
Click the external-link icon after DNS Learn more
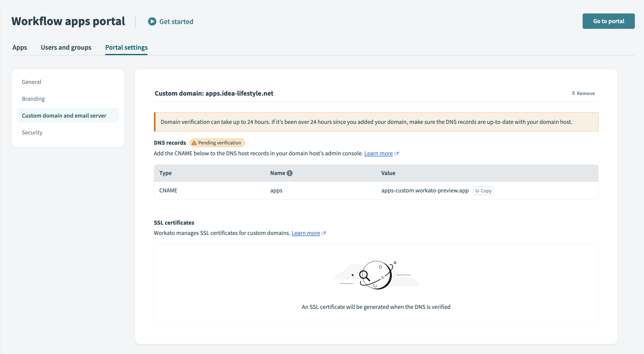pos(397,153)
